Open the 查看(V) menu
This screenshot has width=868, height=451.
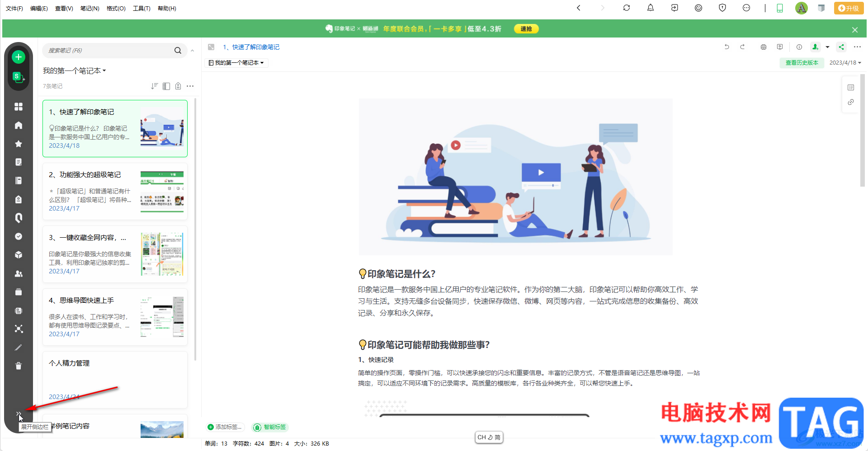64,9
